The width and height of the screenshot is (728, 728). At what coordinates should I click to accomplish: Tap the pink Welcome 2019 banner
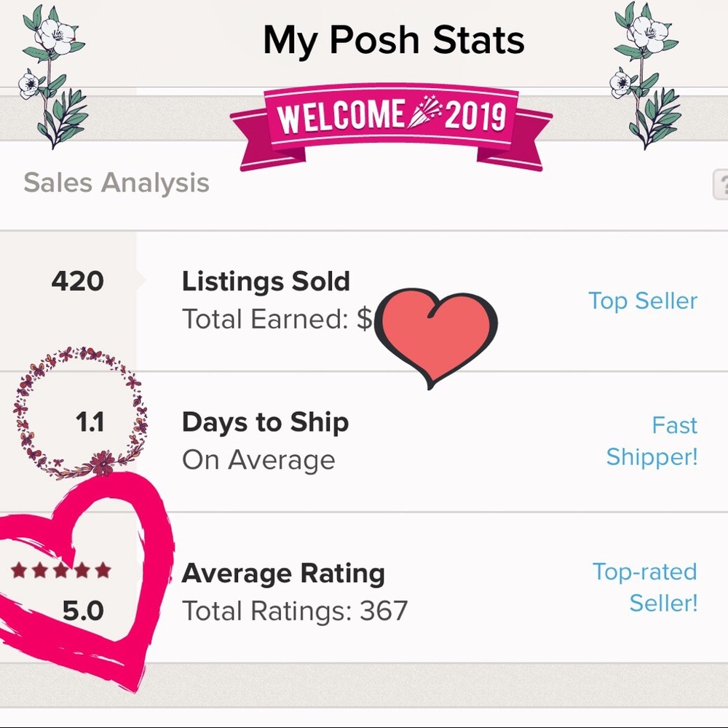click(x=391, y=119)
